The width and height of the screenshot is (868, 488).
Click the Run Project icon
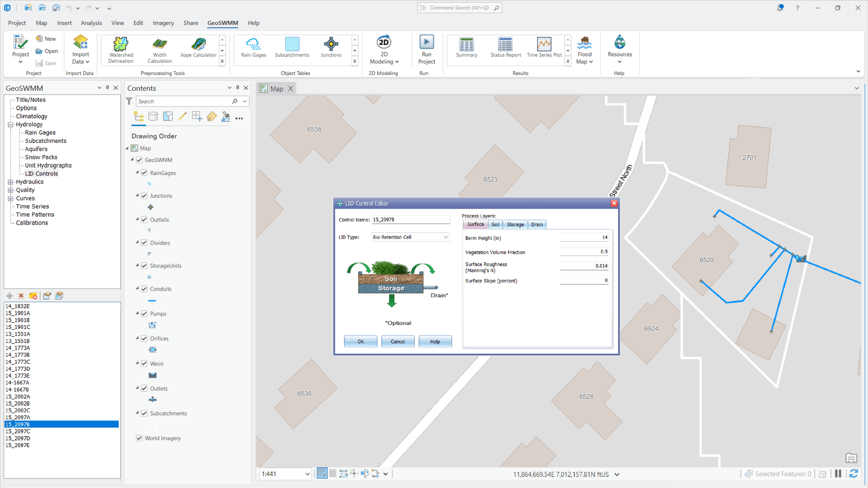pyautogui.click(x=426, y=42)
